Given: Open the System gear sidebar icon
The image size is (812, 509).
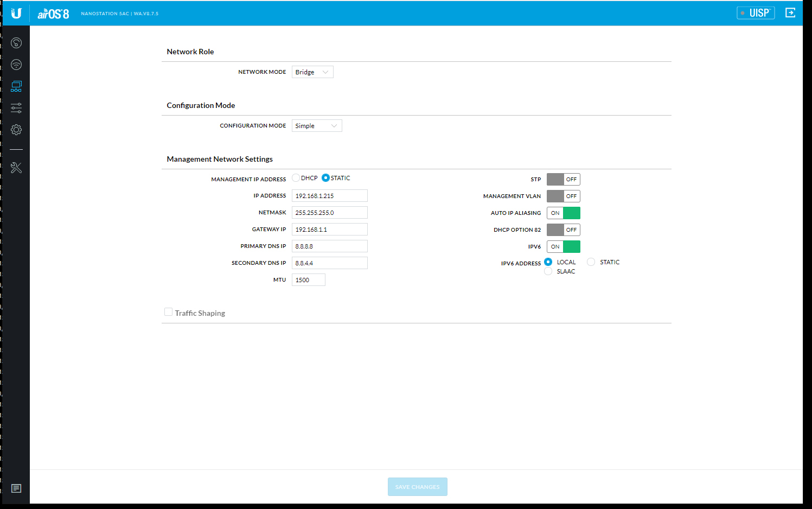Looking at the screenshot, I should pyautogui.click(x=16, y=130).
